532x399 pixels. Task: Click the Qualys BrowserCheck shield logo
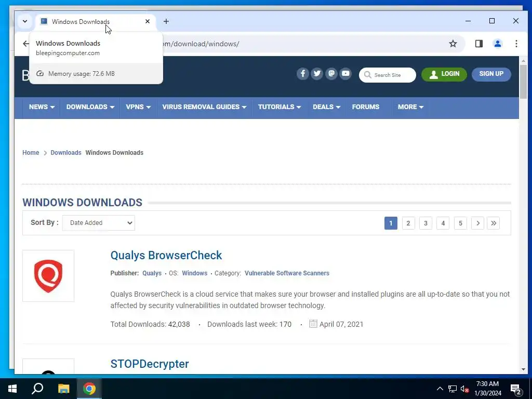coord(48,276)
